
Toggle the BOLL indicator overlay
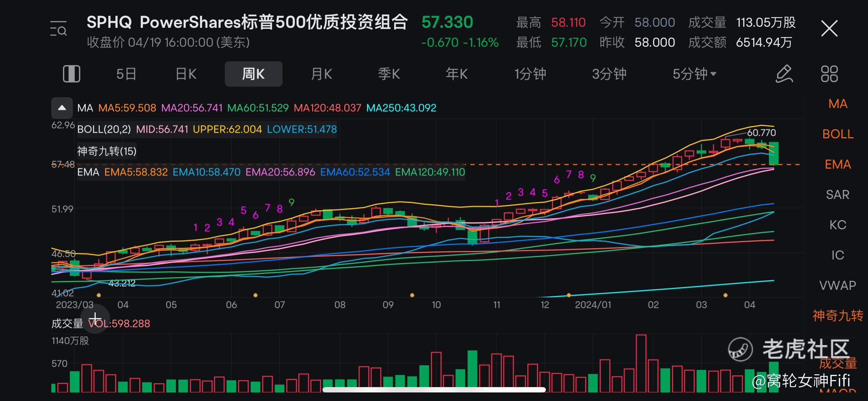pos(838,134)
